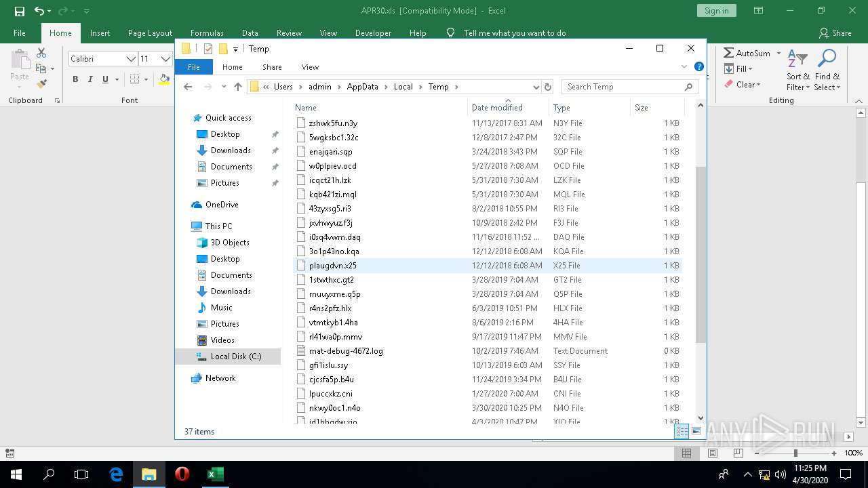
Task: Click the Format Painter brush icon
Action: pos(41,84)
